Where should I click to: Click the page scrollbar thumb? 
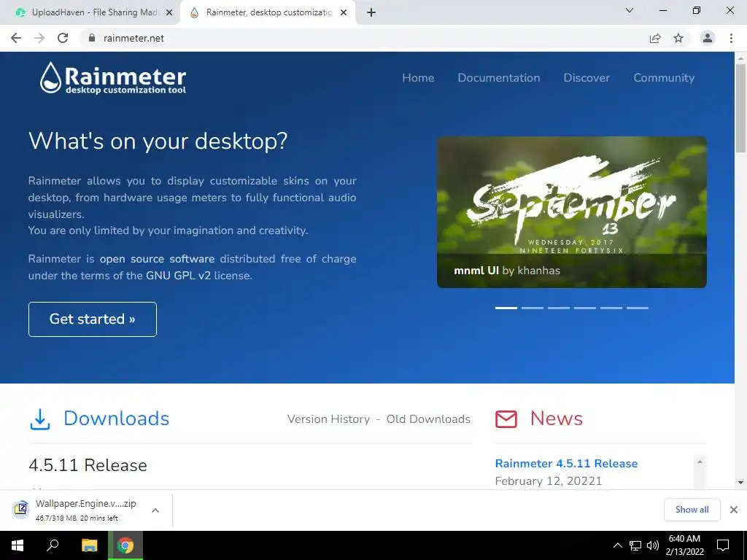[740, 108]
